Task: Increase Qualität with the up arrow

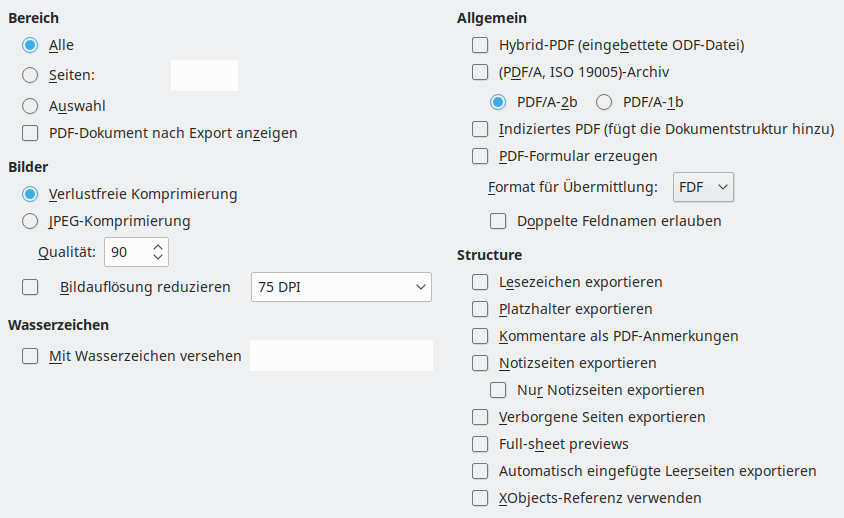Action: pyautogui.click(x=158, y=247)
